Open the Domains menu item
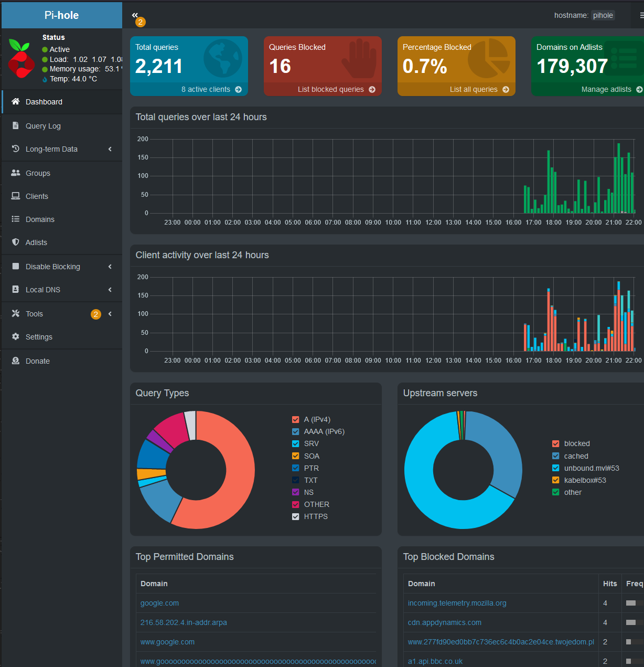This screenshot has width=644, height=667. 40,219
